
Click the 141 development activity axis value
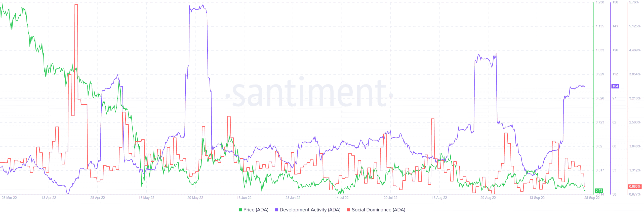click(615, 26)
